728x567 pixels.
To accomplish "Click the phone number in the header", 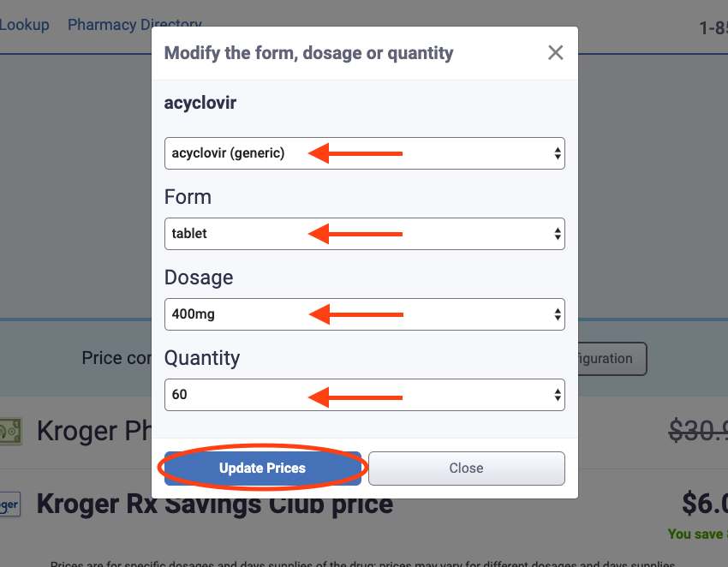I will [x=713, y=28].
